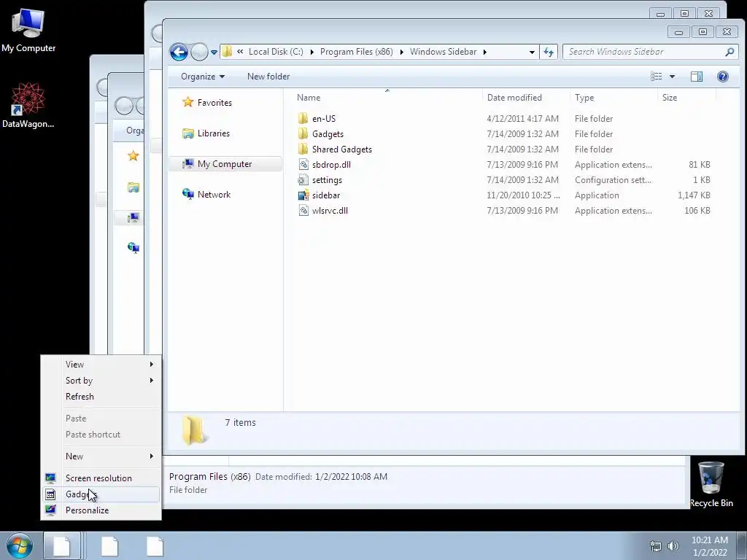
Task: Open the Recycle Bin on the desktop
Action: tap(711, 484)
